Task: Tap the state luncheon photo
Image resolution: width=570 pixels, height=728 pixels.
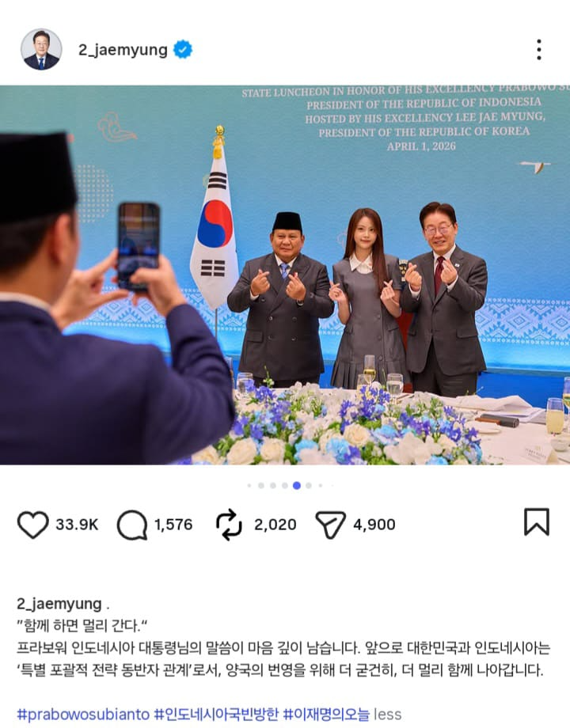Action: click(x=285, y=275)
